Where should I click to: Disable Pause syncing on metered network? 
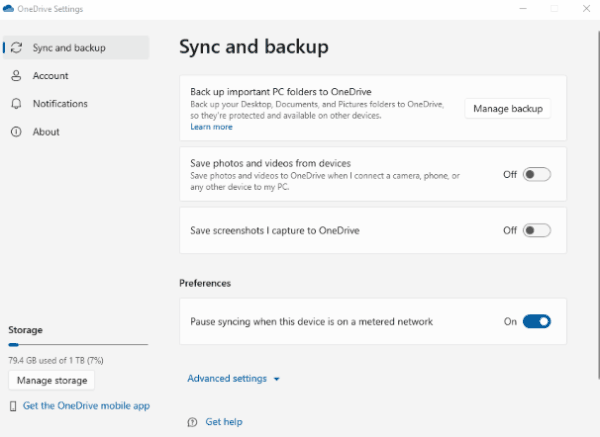click(x=536, y=321)
